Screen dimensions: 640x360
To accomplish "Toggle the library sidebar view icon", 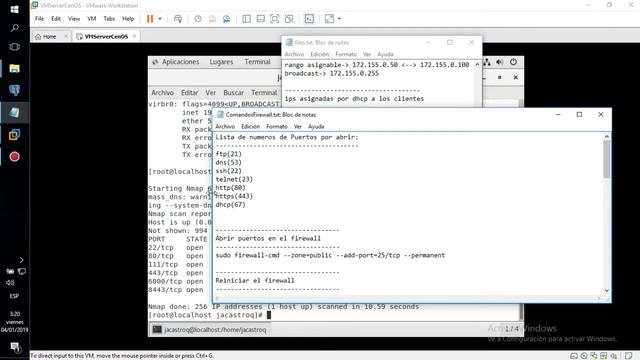I will [x=246, y=19].
